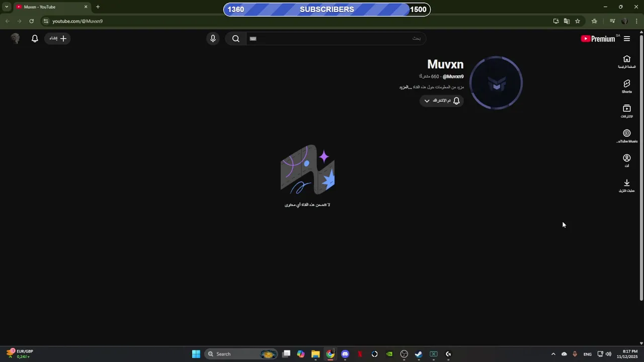Open Discord from the taskbar
Viewport: 644px width, 362px height.
pos(345,354)
